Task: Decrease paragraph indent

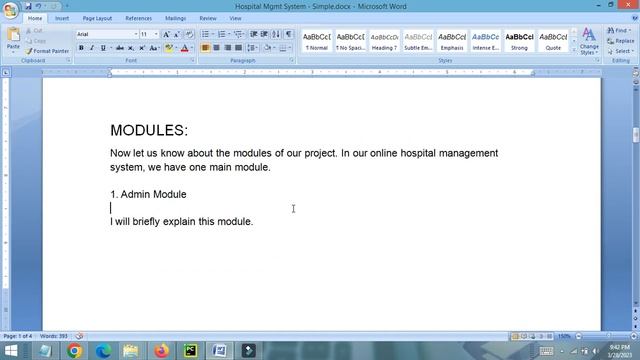Action: pyautogui.click(x=253, y=34)
